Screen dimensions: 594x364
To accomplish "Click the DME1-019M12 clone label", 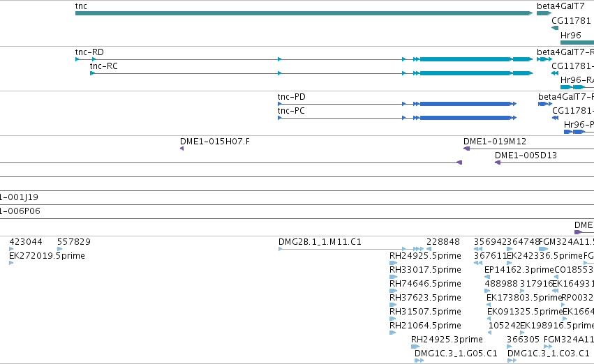I will 495,141.
